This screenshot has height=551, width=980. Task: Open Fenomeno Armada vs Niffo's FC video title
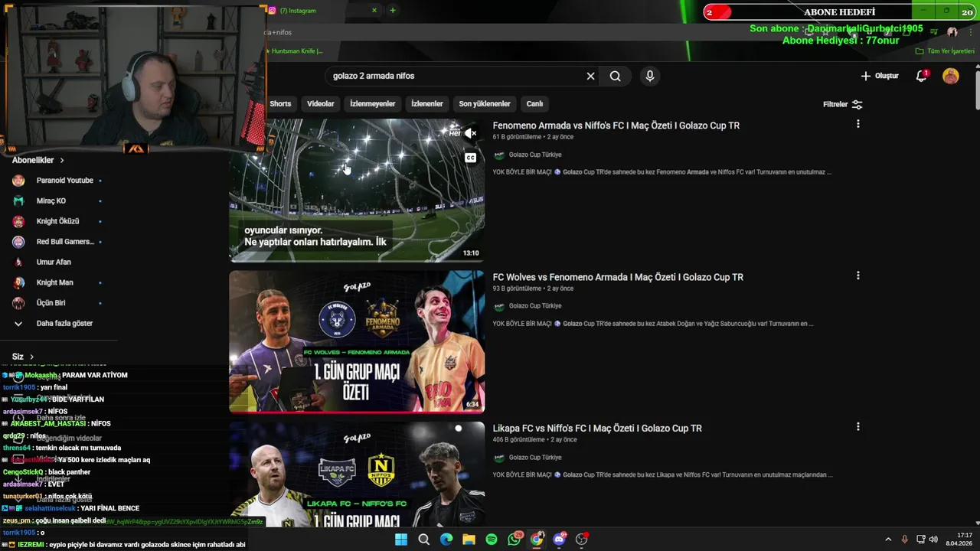click(616, 126)
